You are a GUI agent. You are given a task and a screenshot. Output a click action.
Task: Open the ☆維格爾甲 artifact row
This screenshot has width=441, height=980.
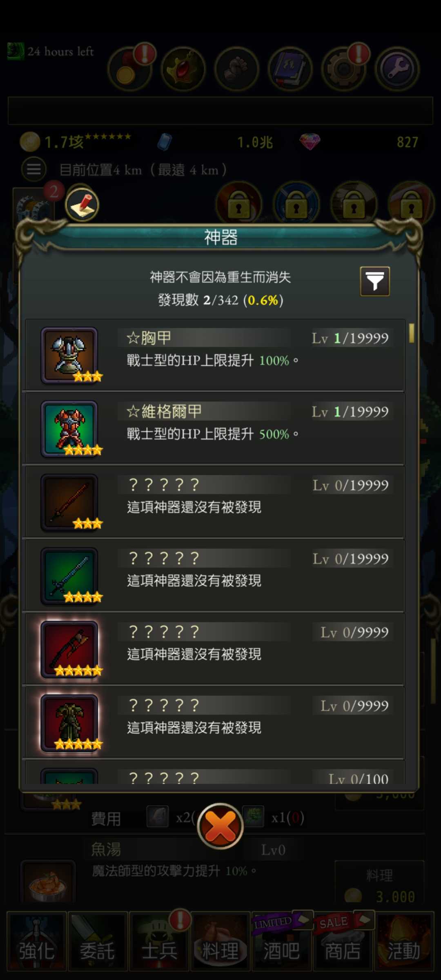coord(215,429)
